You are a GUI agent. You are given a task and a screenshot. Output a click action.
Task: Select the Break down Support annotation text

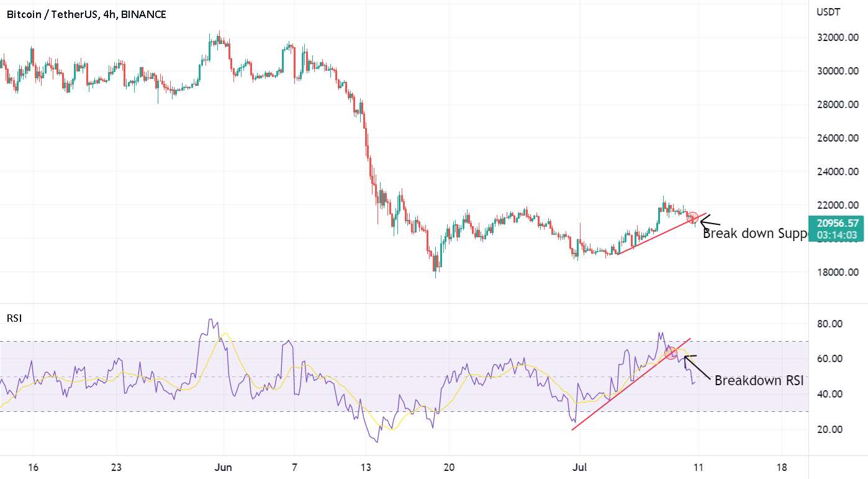tap(755, 233)
